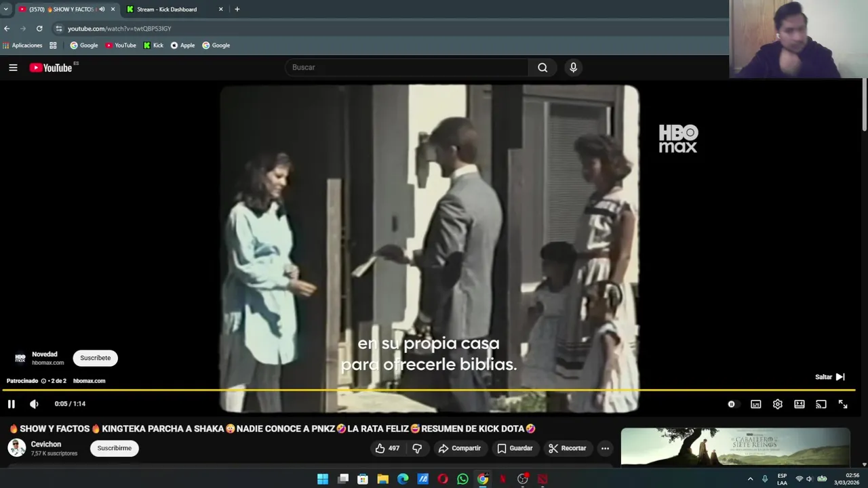Close the Kick Dashboard tab
Viewport: 868px width, 488px height.
click(x=220, y=9)
